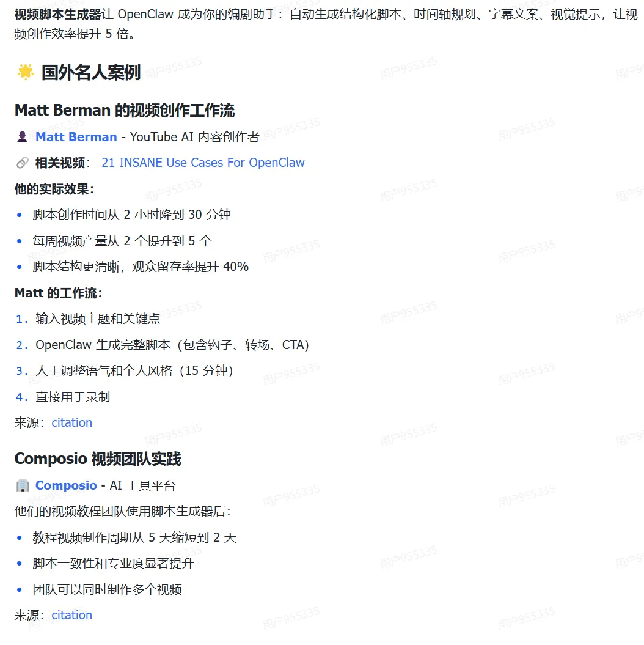The height and width of the screenshot is (645, 644).
Task: Open the Composio link
Action: click(66, 485)
